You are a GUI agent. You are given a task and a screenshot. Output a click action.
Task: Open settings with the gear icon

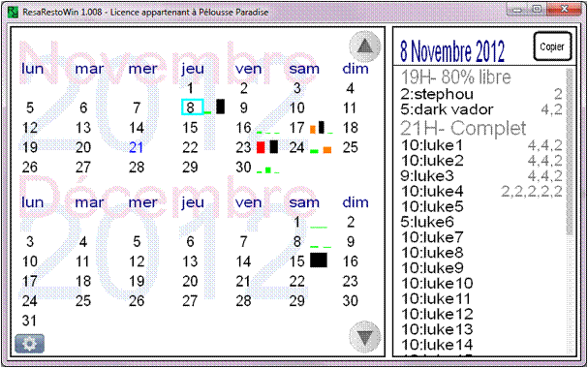pos(30,343)
